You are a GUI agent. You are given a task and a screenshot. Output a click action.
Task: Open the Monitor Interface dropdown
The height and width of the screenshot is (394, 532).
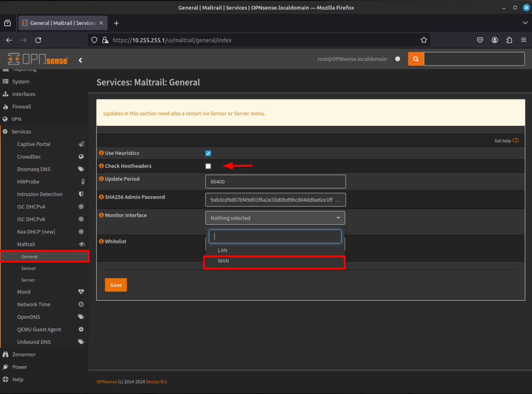pyautogui.click(x=275, y=218)
